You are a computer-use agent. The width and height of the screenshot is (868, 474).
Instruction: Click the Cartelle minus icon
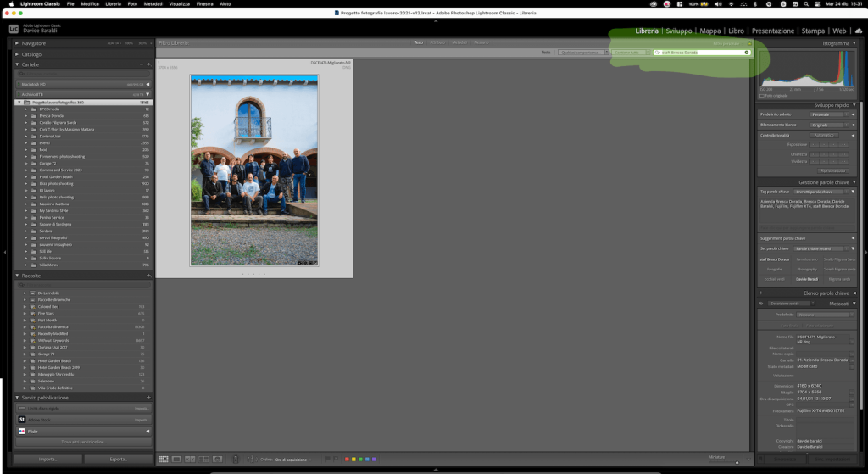142,64
